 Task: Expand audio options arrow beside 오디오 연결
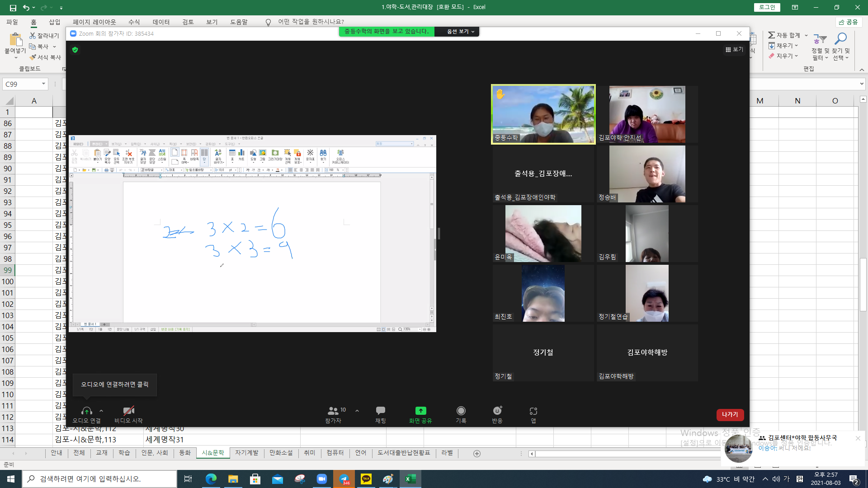(101, 411)
